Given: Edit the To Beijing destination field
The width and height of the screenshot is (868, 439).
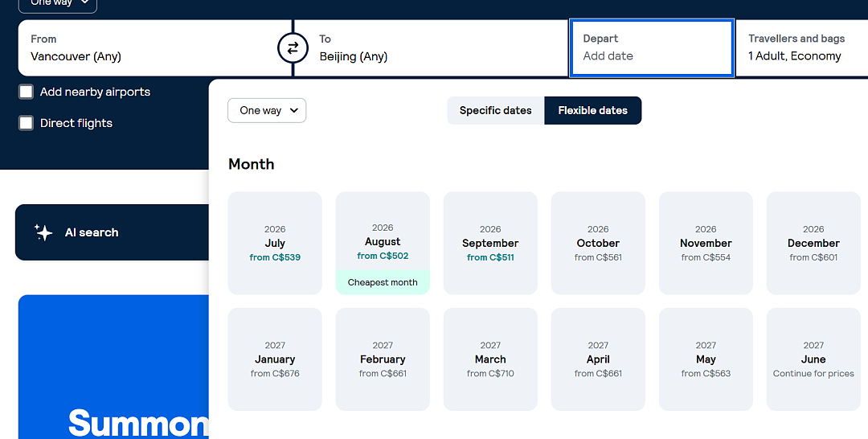Looking at the screenshot, I should 431,48.
